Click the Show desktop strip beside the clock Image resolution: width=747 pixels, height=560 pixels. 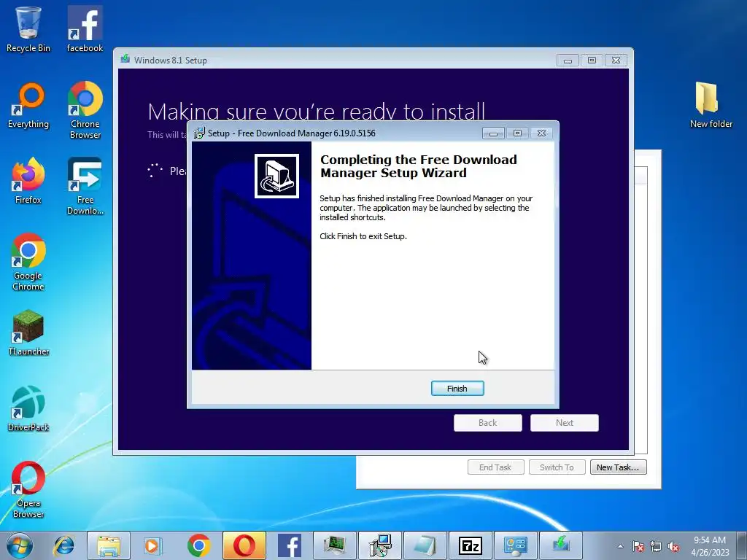click(742, 546)
